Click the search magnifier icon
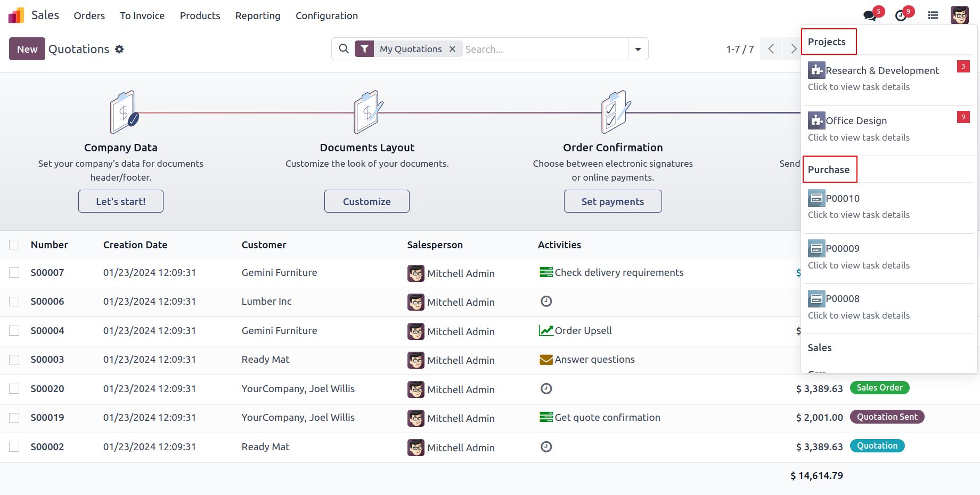The width and height of the screenshot is (980, 495). 344,49
